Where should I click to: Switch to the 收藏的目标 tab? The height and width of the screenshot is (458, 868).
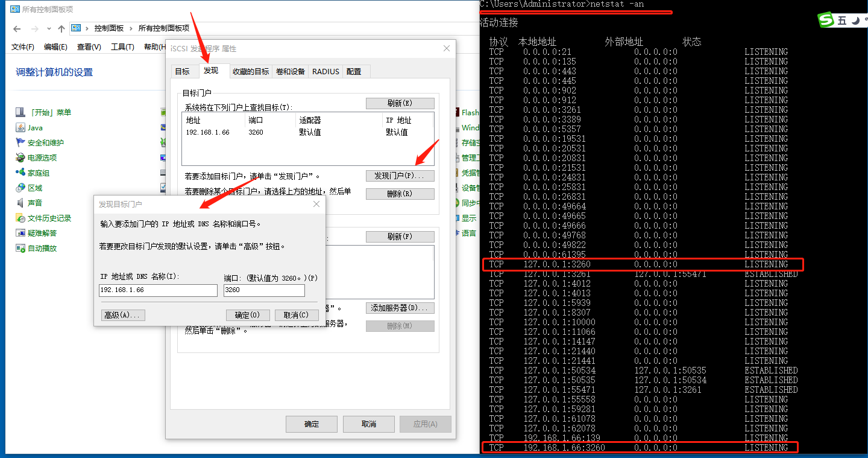point(251,71)
